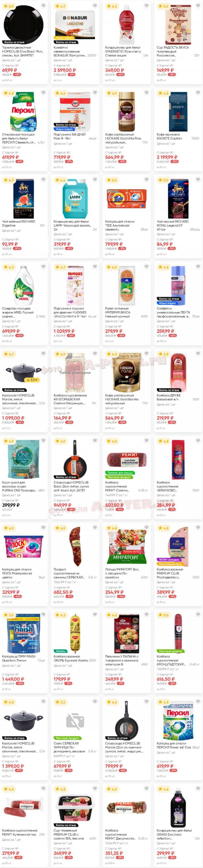Viewport: 203px width, 868px height.
Task: Favorite the Персил washing powder heart icon
Action: point(43,93)
